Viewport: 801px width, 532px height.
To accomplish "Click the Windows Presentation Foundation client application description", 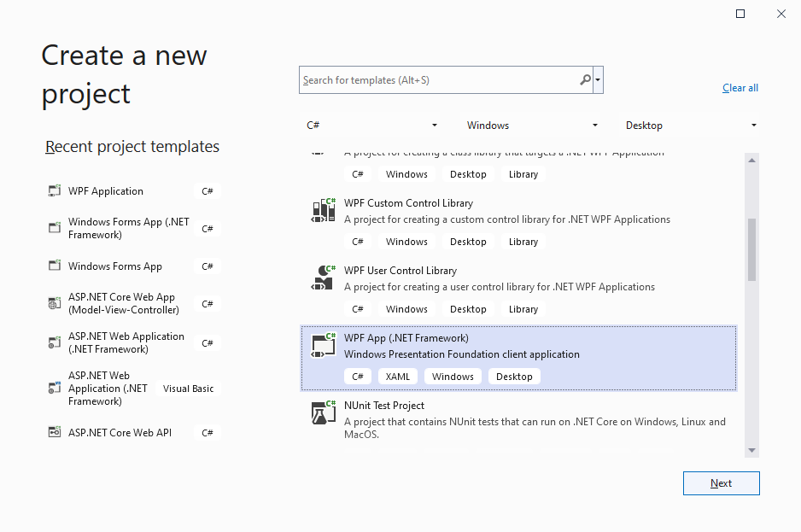I will click(x=462, y=354).
